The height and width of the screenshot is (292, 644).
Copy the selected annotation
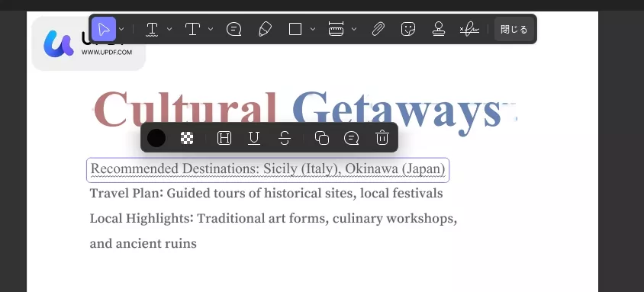pos(321,138)
